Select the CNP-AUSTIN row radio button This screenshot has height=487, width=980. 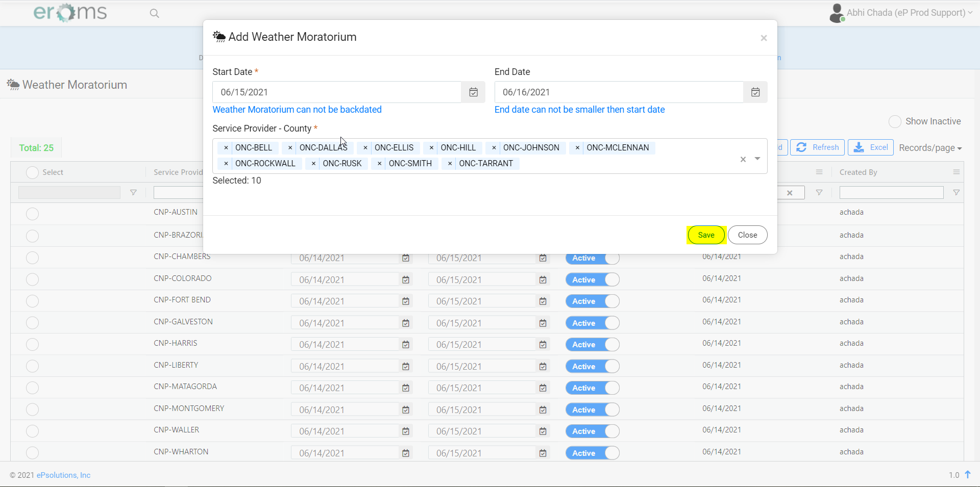click(32, 214)
